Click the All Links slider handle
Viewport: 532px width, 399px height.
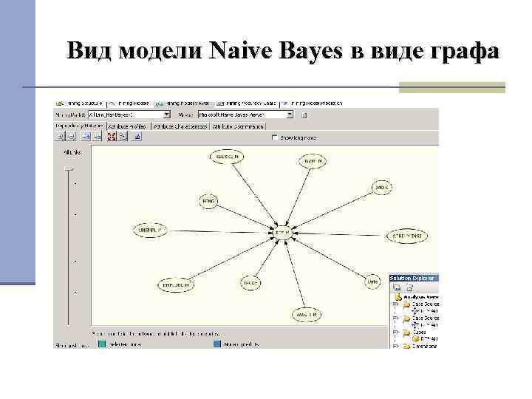[x=69, y=168]
